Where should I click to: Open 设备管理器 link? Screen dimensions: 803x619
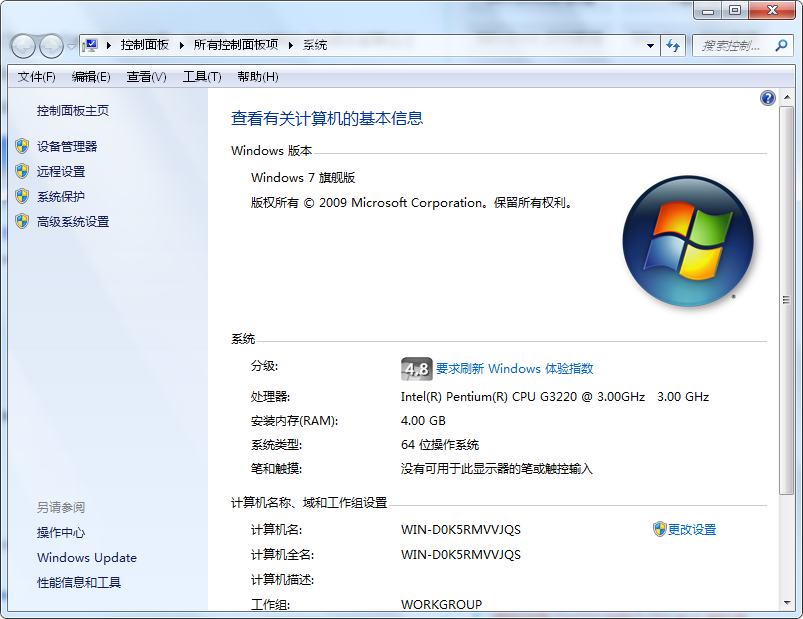67,146
